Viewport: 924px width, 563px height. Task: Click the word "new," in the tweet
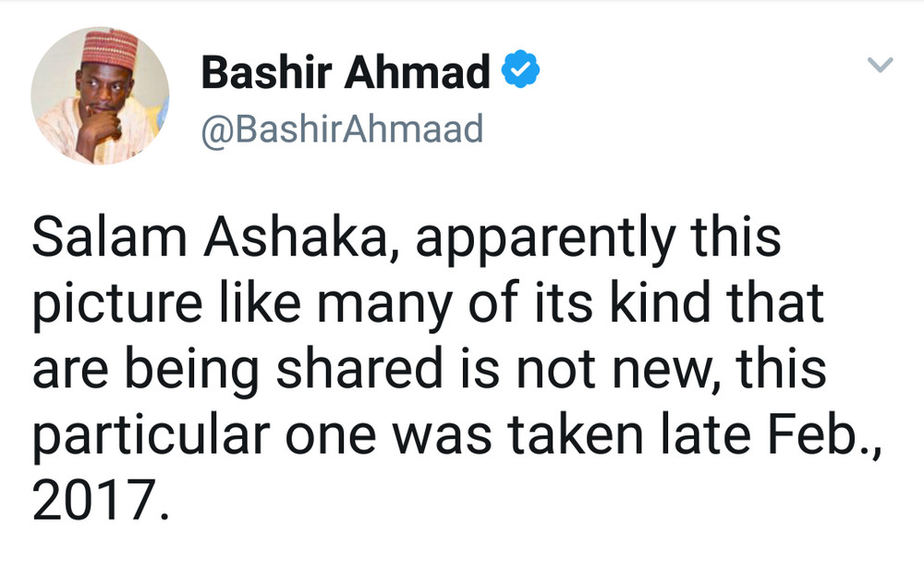click(667, 372)
